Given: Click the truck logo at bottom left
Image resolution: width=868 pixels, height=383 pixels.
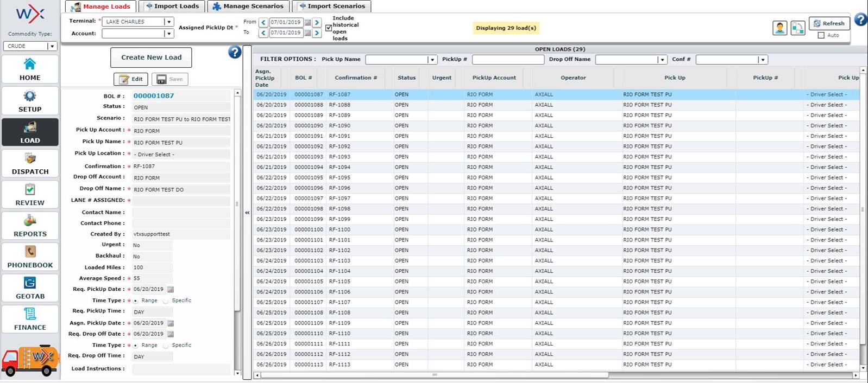Looking at the screenshot, I should [x=30, y=360].
